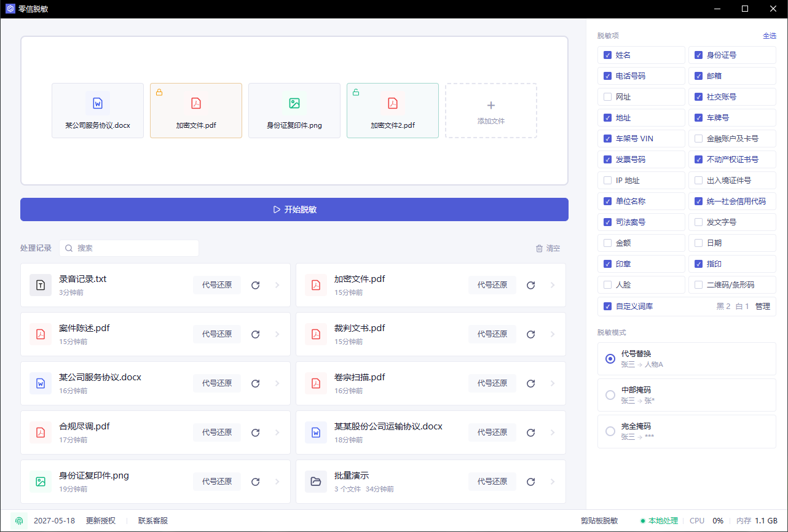The image size is (788, 532).
Task: Click the plus icon to add a file
Action: [491, 105]
